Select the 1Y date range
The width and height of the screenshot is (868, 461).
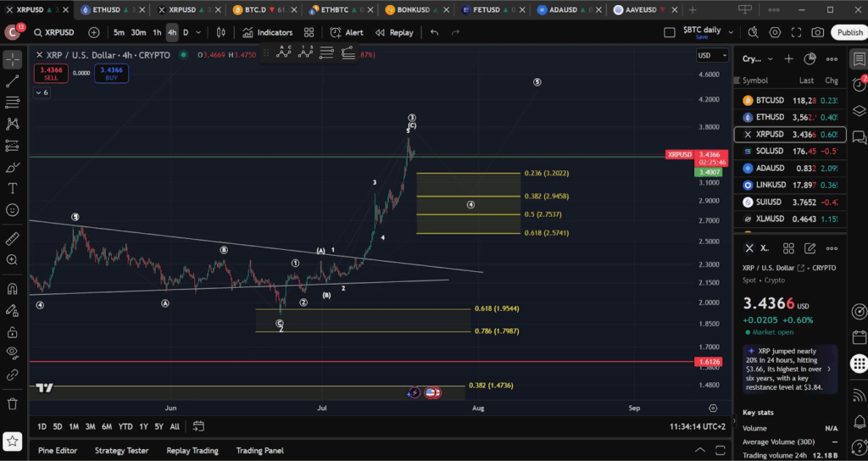click(x=143, y=427)
